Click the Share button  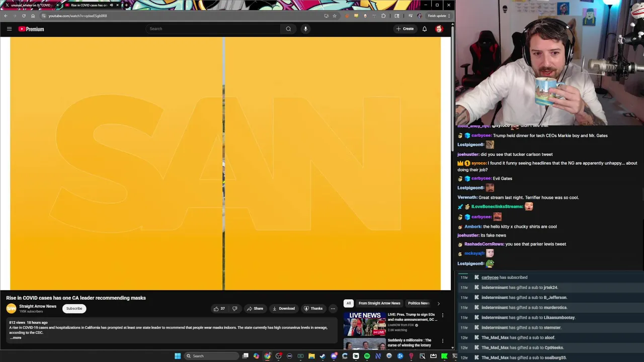coord(255,308)
